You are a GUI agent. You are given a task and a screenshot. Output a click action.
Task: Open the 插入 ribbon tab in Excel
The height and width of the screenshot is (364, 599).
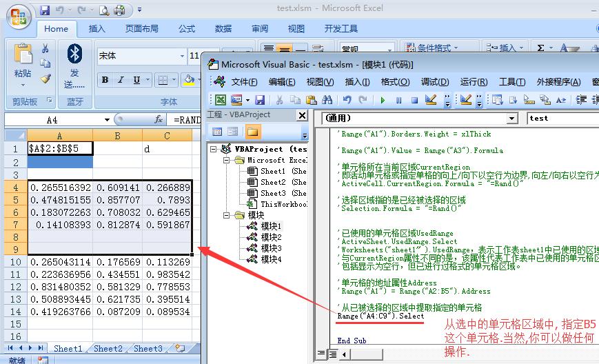point(97,29)
